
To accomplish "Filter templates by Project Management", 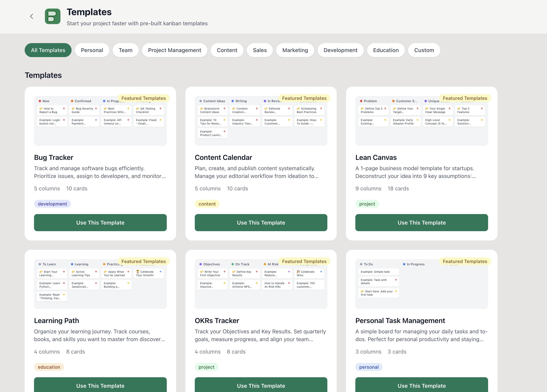I will 174,50.
